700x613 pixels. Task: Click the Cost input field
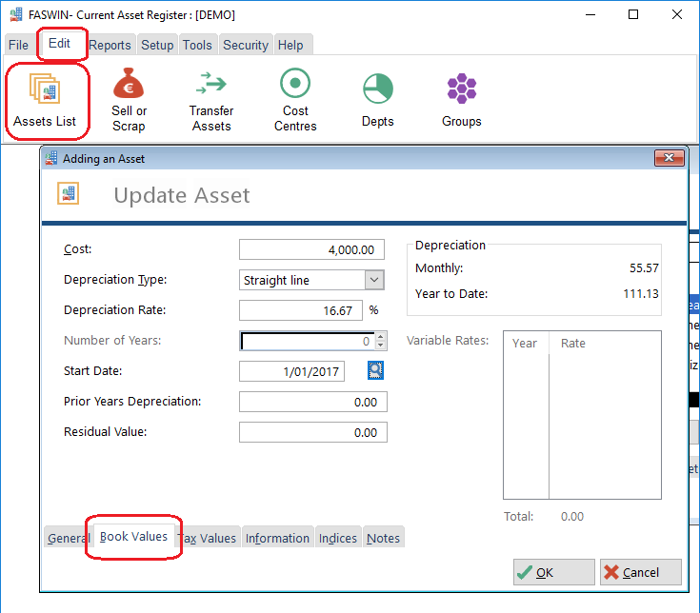[311, 249]
